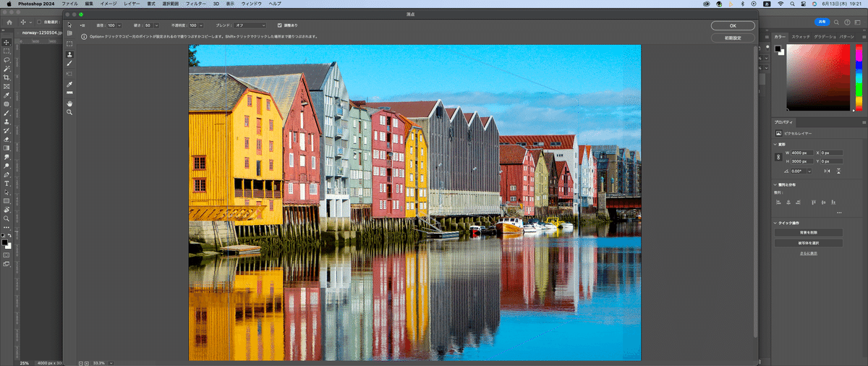Select the Move tool in Photoshop's main toolbar
This screenshot has height=366, width=868.
(x=7, y=42)
